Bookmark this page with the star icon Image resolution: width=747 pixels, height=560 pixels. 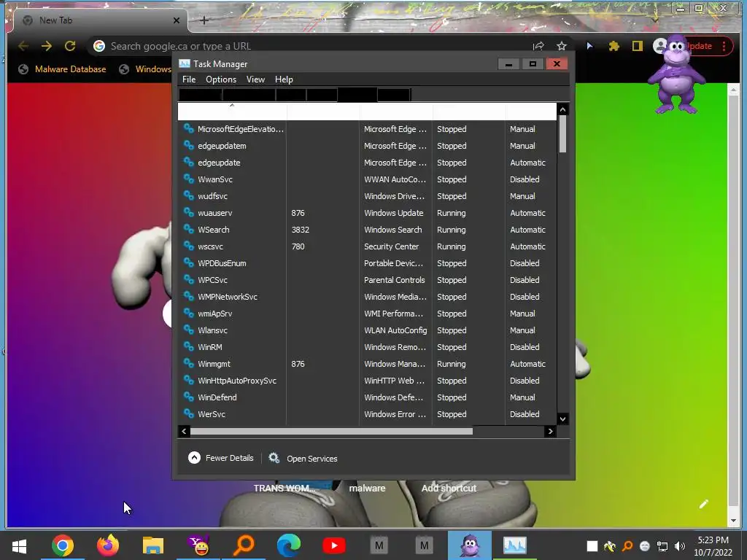[562, 46]
